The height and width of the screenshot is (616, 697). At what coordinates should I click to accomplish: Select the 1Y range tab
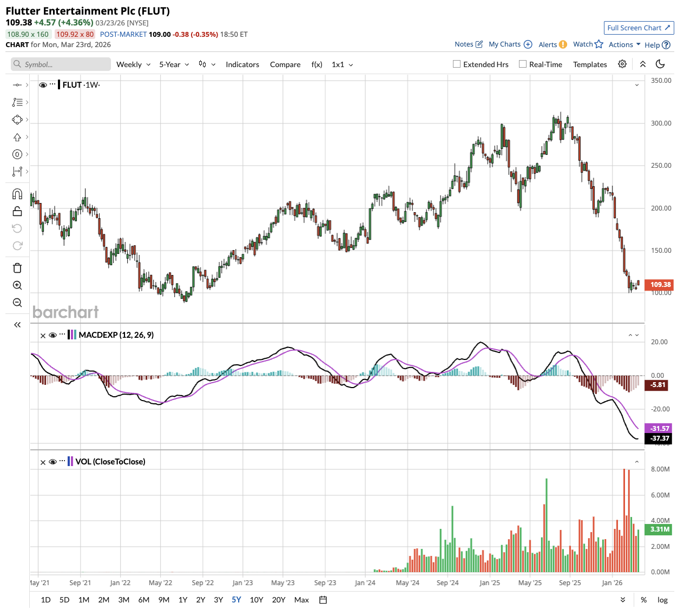pyautogui.click(x=183, y=600)
